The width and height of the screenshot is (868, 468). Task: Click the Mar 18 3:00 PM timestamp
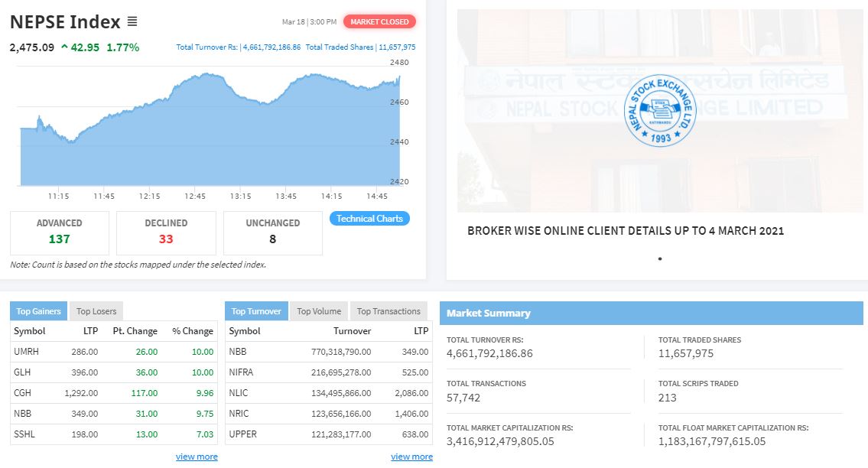310,21
